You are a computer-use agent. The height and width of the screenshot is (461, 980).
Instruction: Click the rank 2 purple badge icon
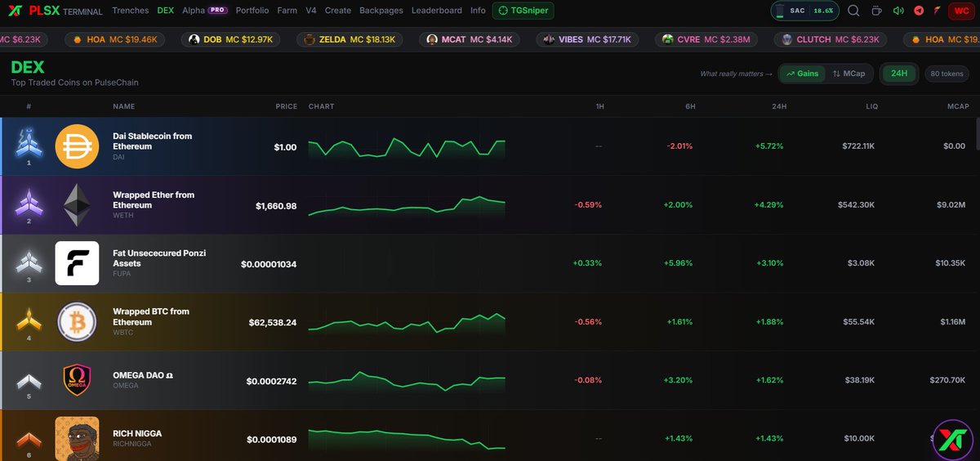pyautogui.click(x=29, y=202)
